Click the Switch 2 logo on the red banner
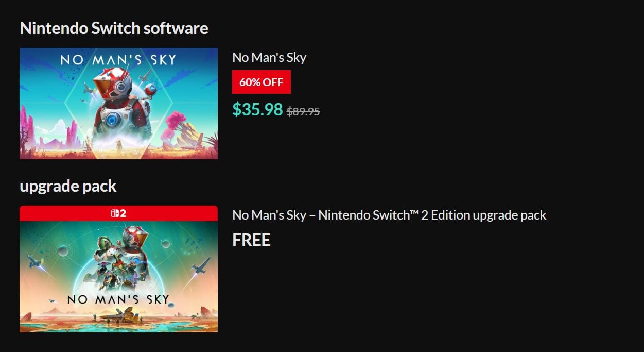Screen dimensions: 644x352 [x=118, y=213]
